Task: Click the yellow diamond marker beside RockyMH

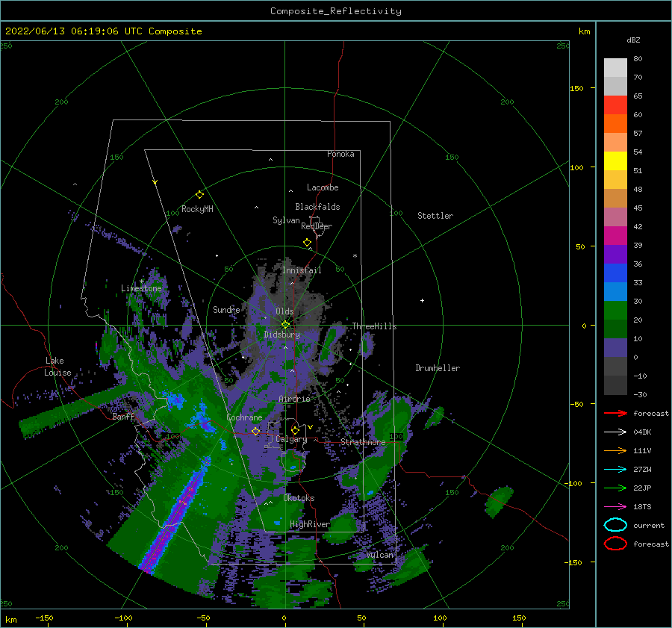Action: 199,195
